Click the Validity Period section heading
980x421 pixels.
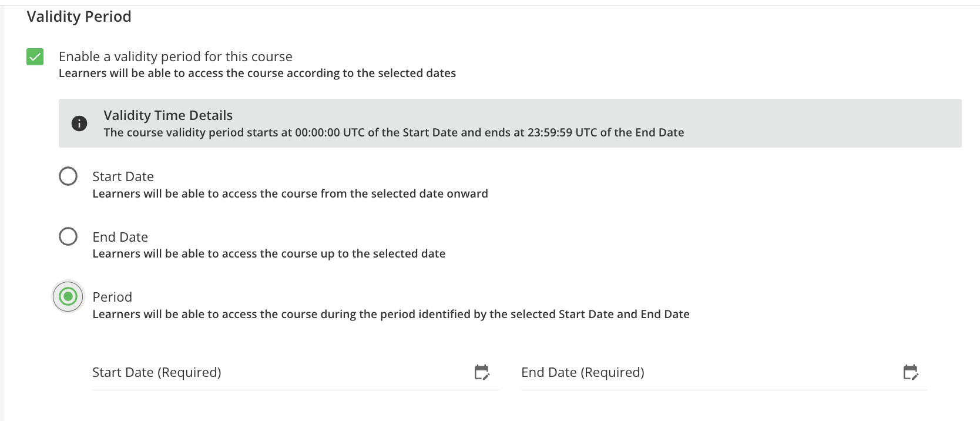[79, 16]
